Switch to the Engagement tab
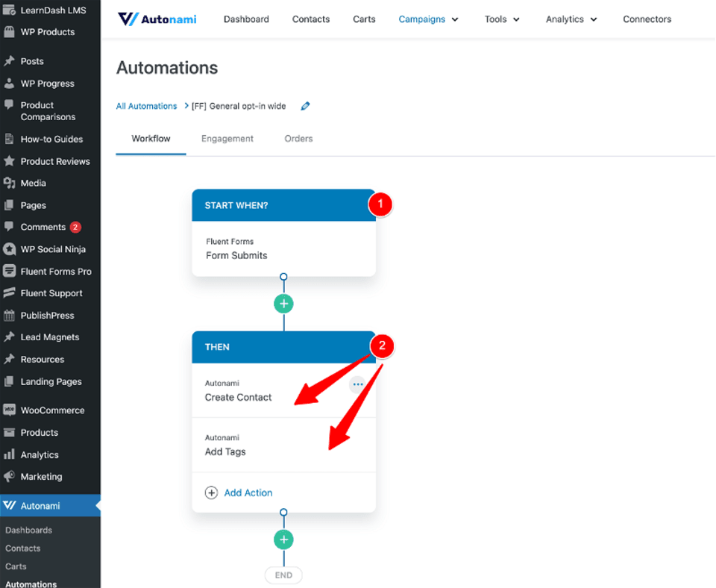 227,138
